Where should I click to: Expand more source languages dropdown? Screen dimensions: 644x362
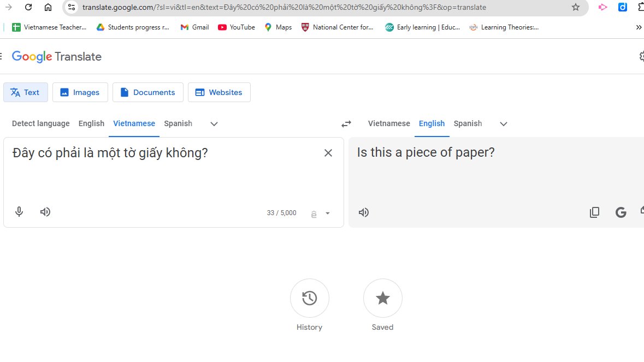(214, 124)
